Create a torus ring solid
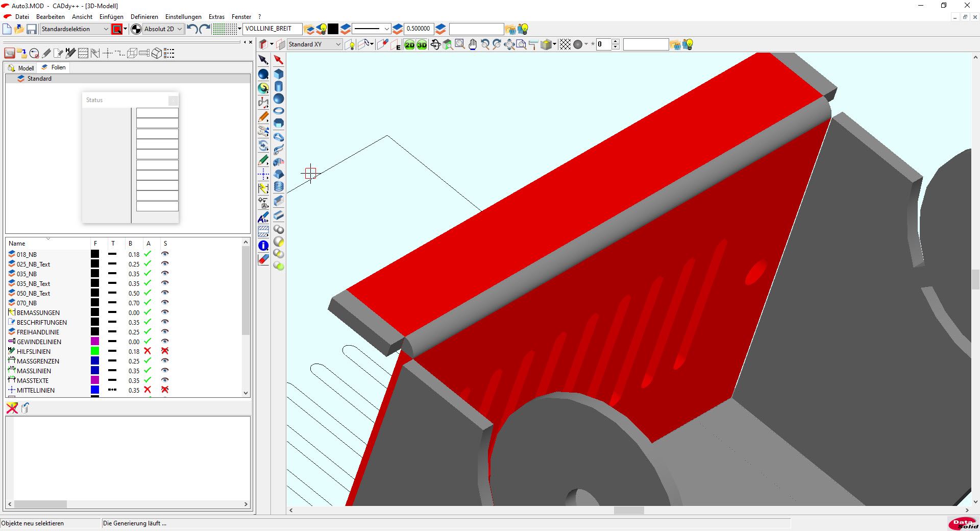 279,111
